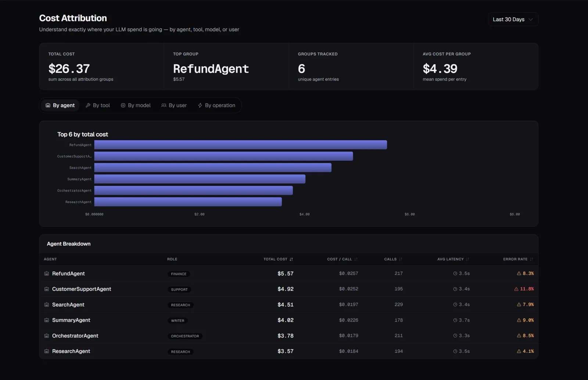Image resolution: width=588 pixels, height=380 pixels.
Task: Select the By operation tab
Action: [216, 105]
